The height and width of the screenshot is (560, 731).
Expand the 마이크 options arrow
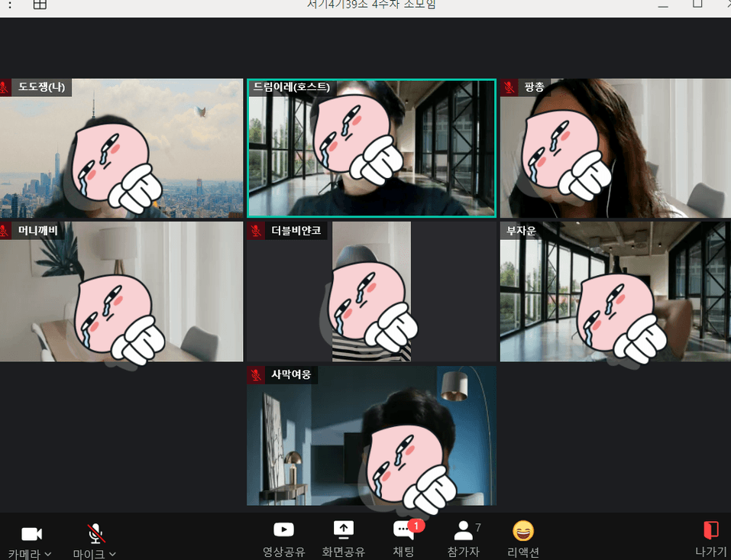(x=112, y=554)
